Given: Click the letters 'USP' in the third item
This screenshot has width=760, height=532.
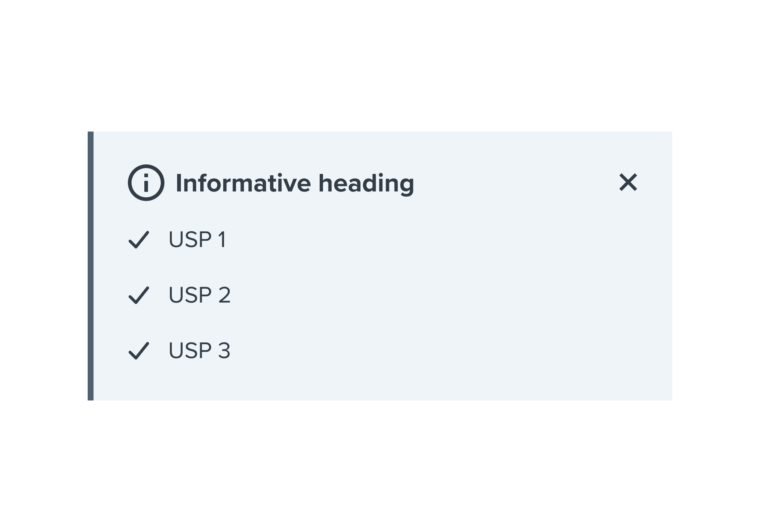Looking at the screenshot, I should click(x=190, y=351).
